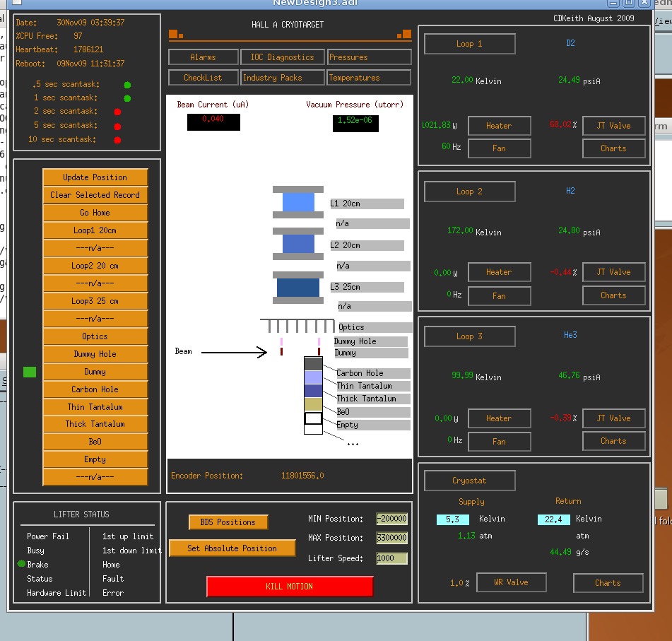Click Clear Selected Record

[95, 194]
